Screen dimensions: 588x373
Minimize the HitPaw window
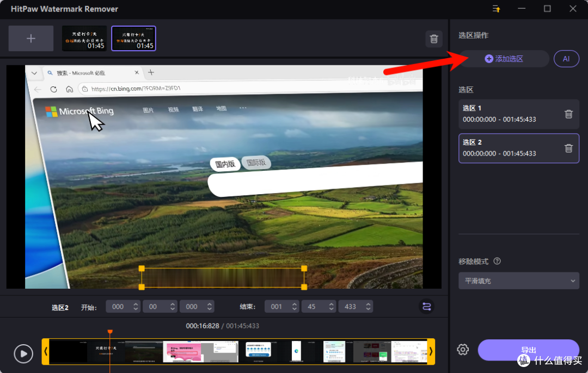[x=522, y=9]
